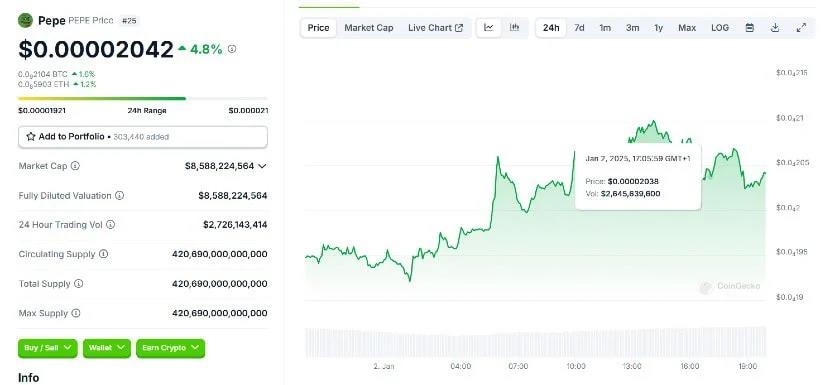Open the Buy / Sell dropdown

coord(48,348)
